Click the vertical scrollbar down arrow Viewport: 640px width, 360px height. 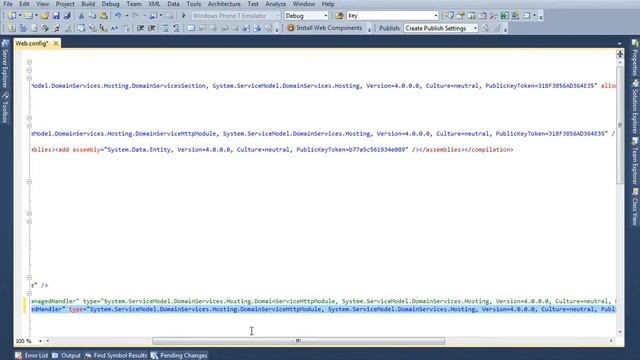(x=620, y=332)
